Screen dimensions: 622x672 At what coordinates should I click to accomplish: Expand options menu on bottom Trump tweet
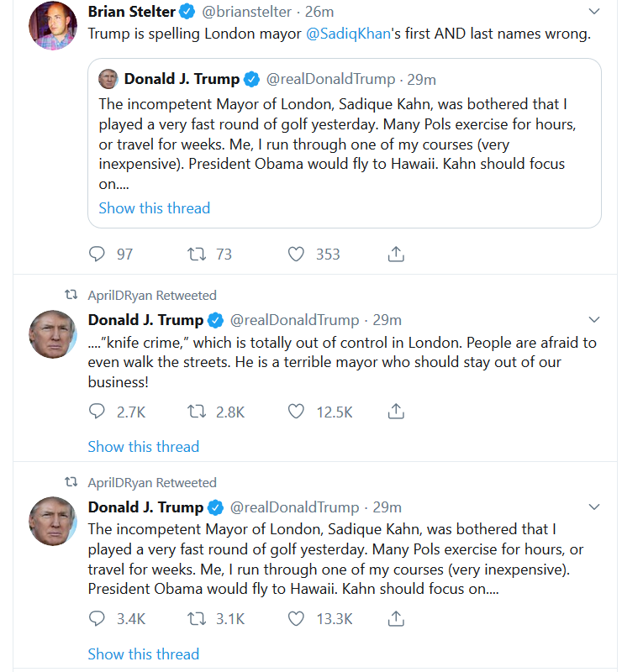coord(594,507)
